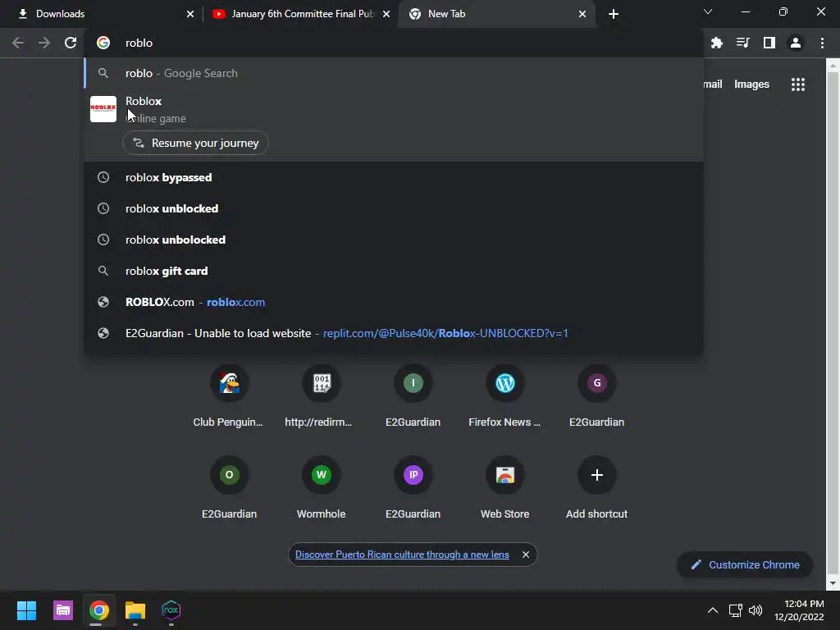
Task: Open the E2Guardian shortcut with letter O
Action: pyautogui.click(x=230, y=475)
